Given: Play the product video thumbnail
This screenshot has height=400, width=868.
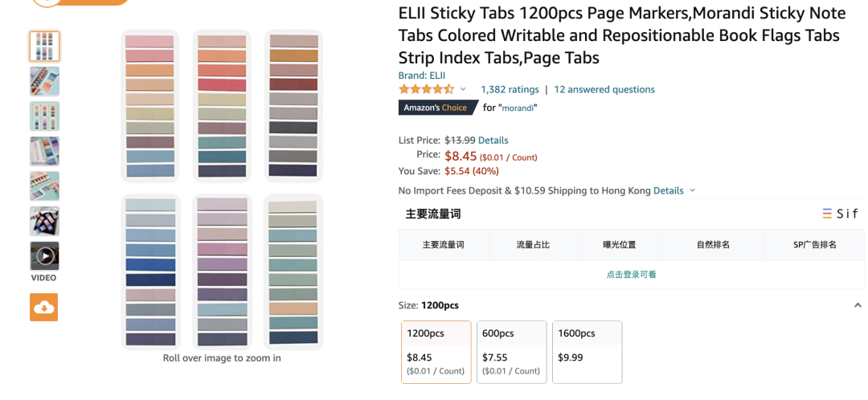Looking at the screenshot, I should (x=44, y=255).
